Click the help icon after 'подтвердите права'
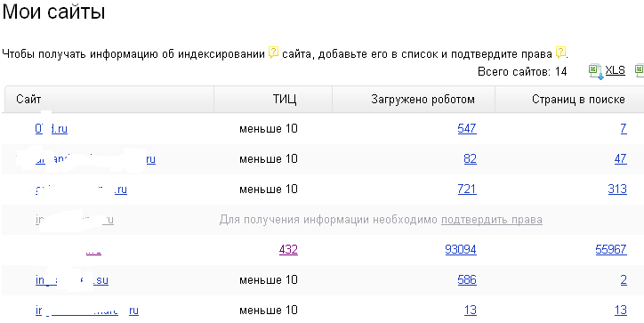This screenshot has width=644, height=323. coord(560,52)
